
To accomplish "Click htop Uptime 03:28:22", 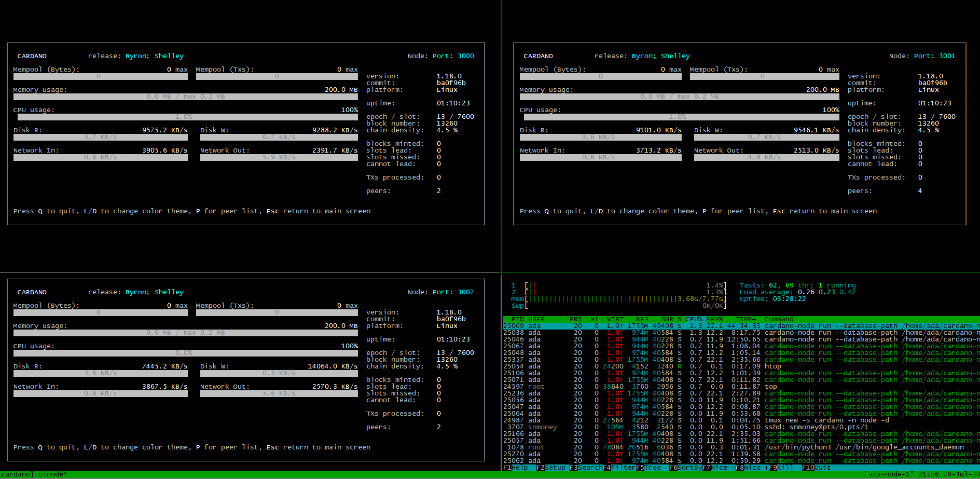I will (x=773, y=299).
